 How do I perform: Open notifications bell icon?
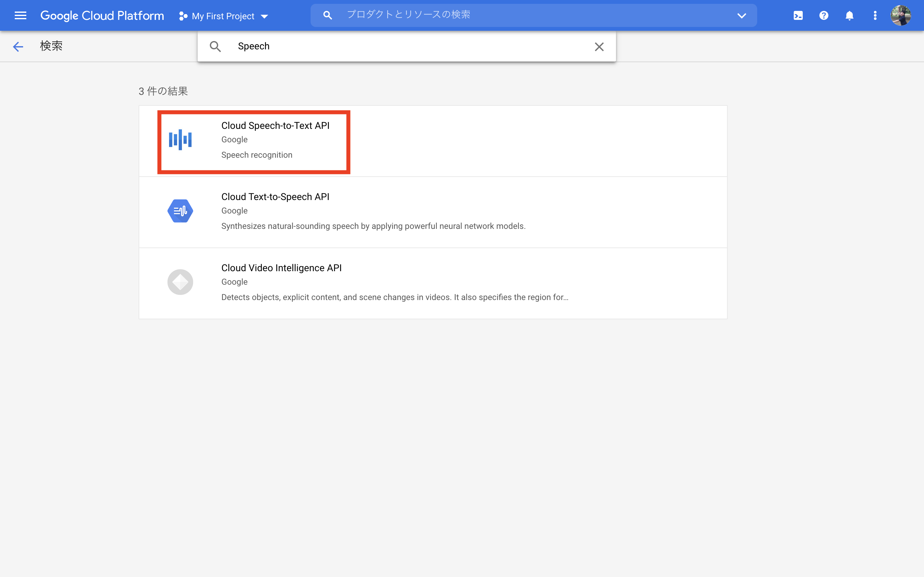[849, 16]
